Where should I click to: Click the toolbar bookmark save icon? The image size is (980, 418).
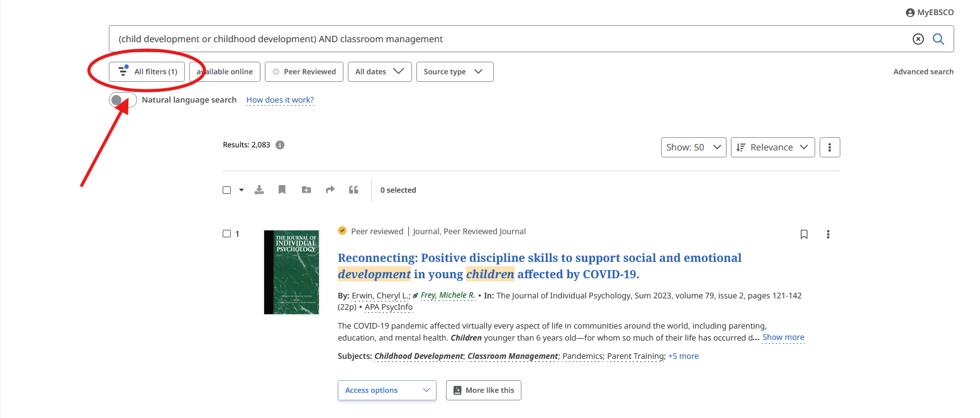(x=282, y=189)
